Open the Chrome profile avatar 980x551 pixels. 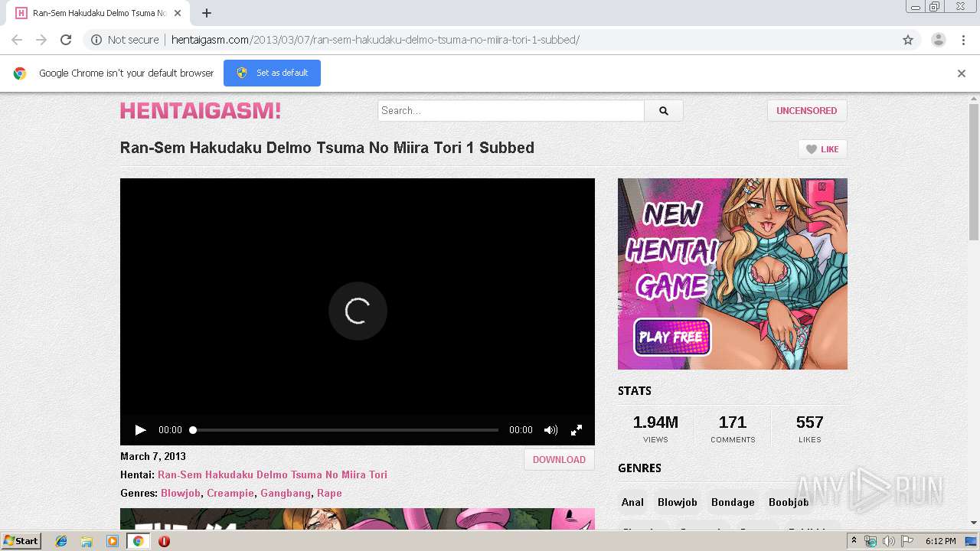coord(939,40)
